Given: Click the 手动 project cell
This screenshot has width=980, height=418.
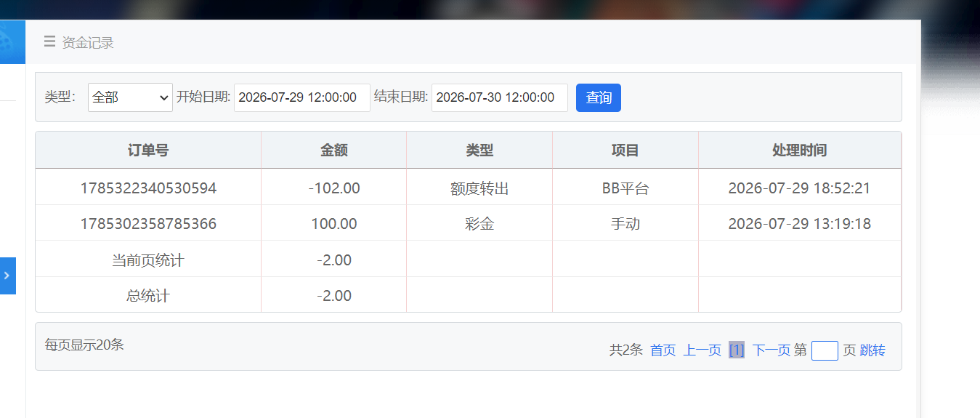Looking at the screenshot, I should (625, 224).
